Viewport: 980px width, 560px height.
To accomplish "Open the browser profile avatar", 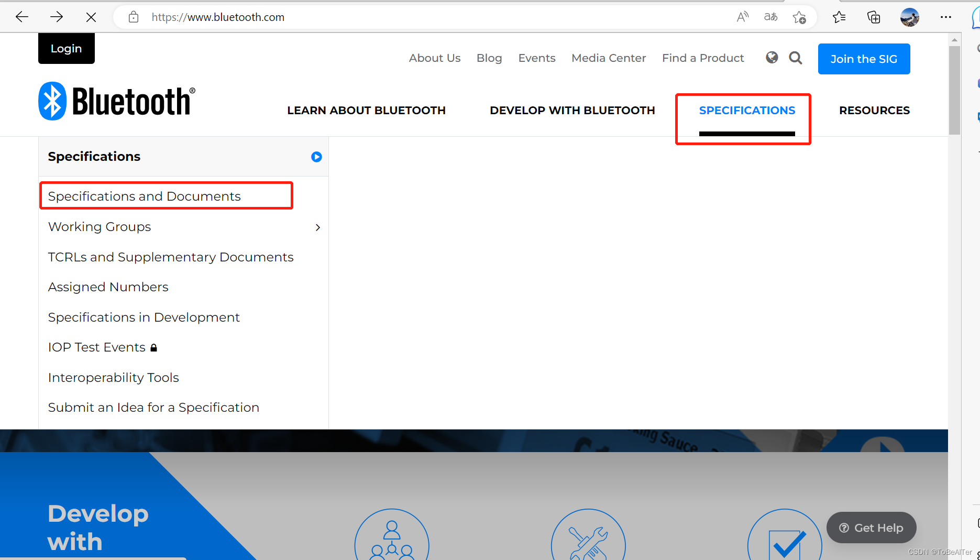I will coord(910,17).
